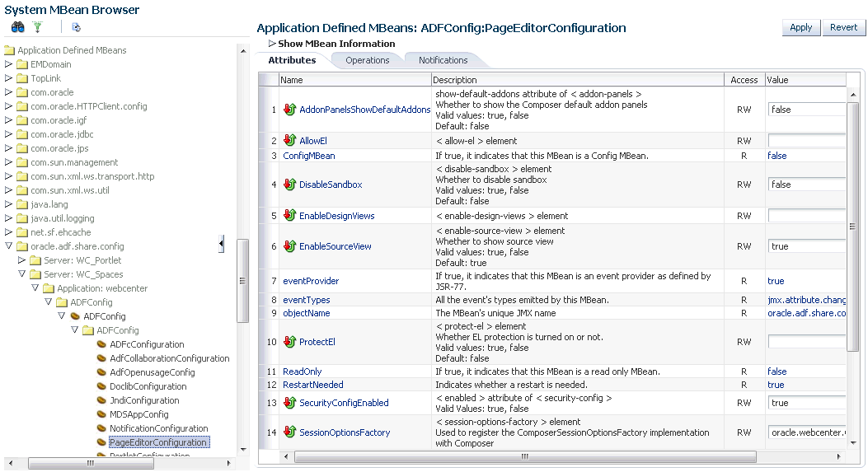Expand the net.sf.ehcache node
868x472 pixels.
point(8,231)
